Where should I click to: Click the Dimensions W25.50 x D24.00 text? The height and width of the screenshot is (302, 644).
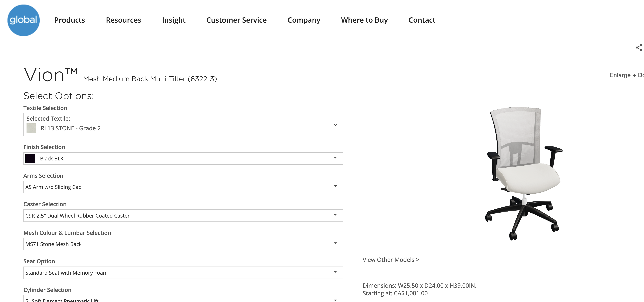click(419, 286)
